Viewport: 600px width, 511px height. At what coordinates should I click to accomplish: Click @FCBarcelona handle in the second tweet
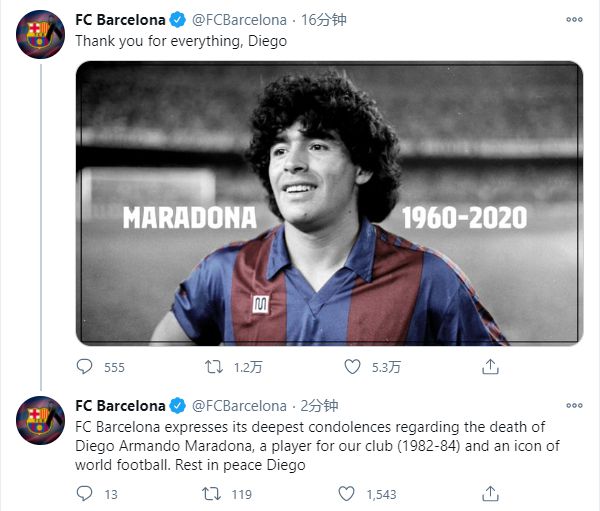238,406
